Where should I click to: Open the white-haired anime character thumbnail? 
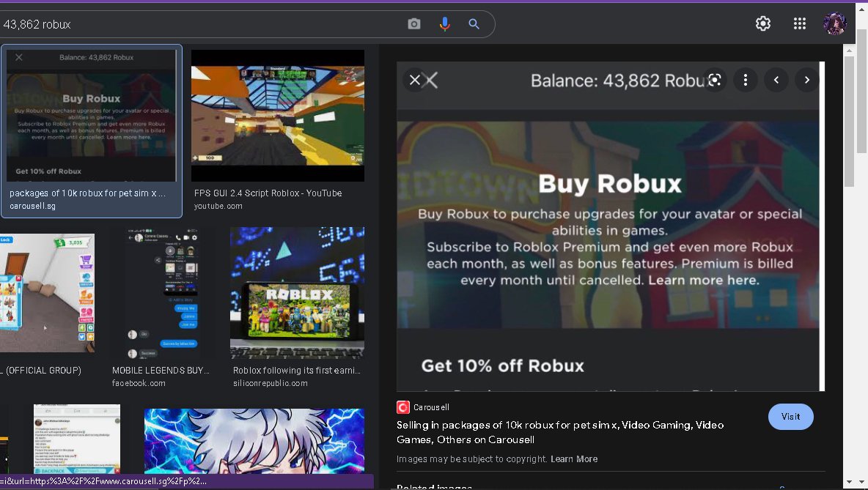tap(254, 441)
